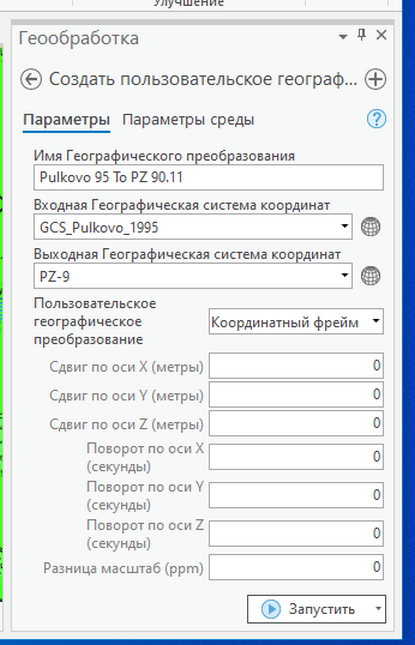This screenshot has width=415, height=645.
Task: Click label Сдвиг по оси X (метры)
Action: (x=126, y=367)
